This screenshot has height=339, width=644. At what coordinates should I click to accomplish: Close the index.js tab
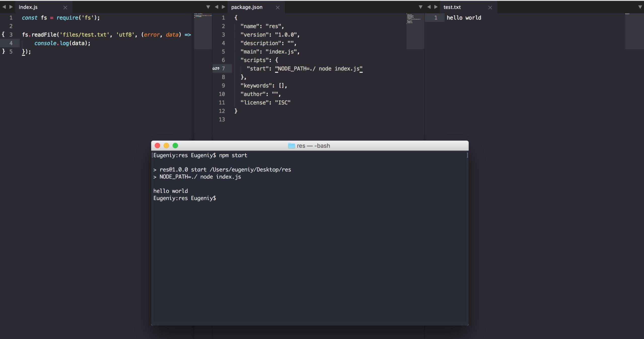(65, 8)
